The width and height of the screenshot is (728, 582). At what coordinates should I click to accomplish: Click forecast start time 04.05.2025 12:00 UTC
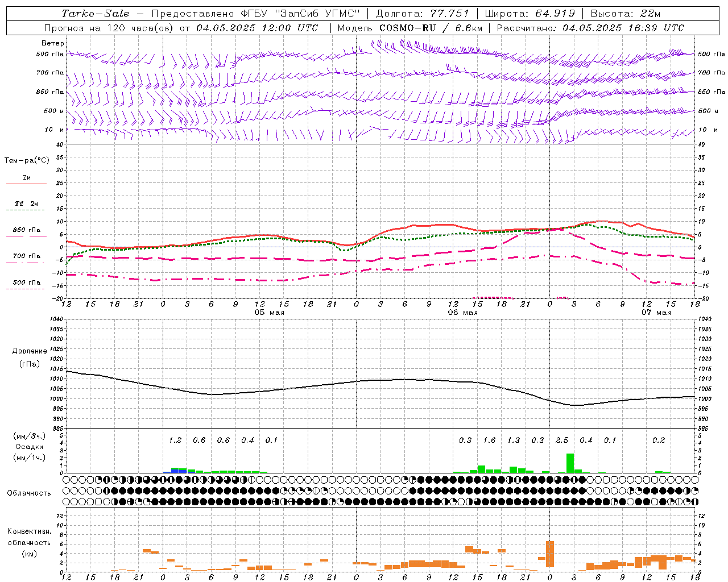pyautogui.click(x=257, y=28)
